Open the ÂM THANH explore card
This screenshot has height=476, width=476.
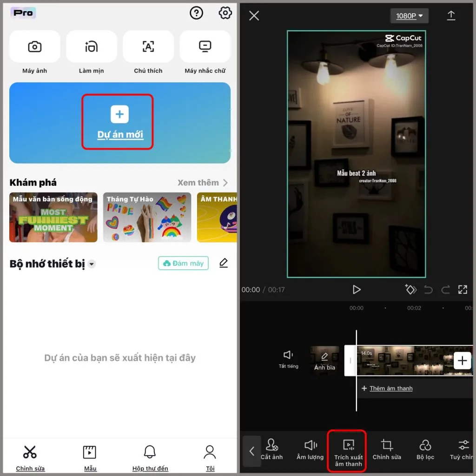[217, 218]
